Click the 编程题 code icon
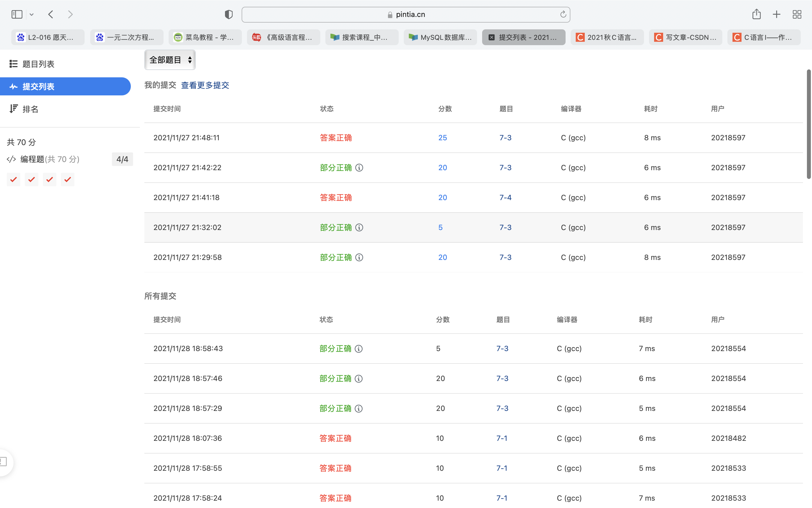This screenshot has height=508, width=812. pos(11,159)
